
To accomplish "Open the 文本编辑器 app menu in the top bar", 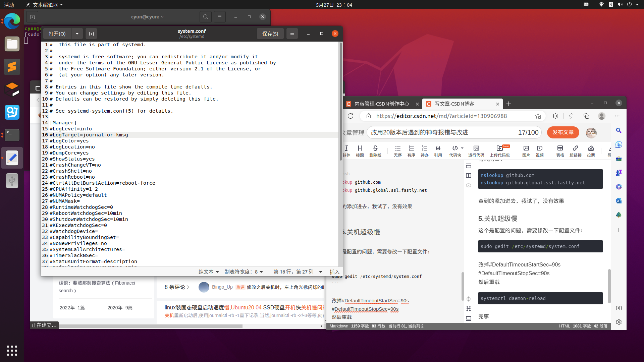I will (x=45, y=5).
